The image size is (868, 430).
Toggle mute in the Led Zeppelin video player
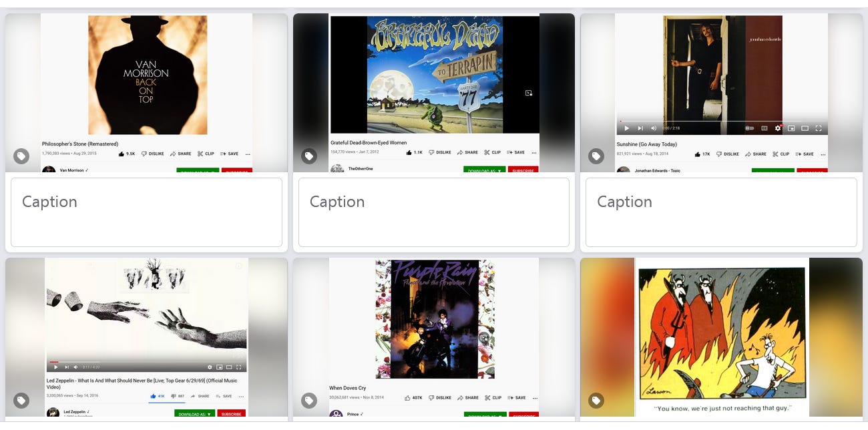pyautogui.click(x=75, y=367)
